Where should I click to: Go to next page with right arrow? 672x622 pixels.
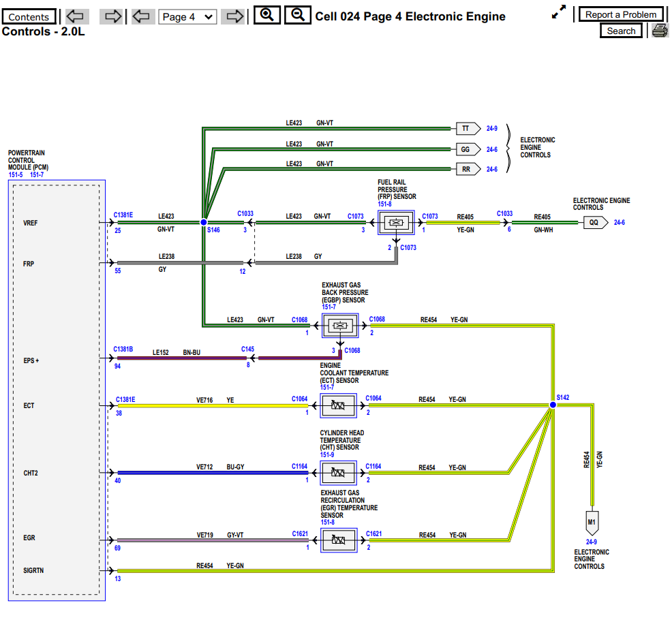[x=234, y=16]
